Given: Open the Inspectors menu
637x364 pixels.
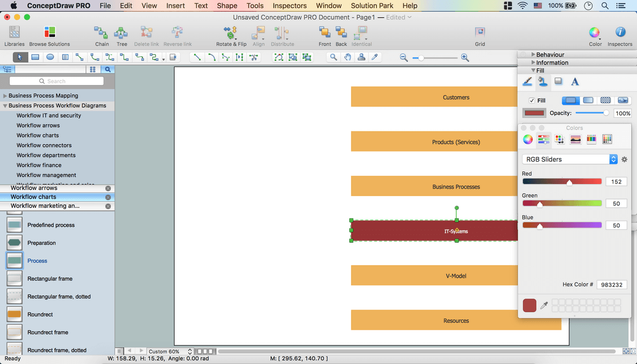Looking at the screenshot, I should click(x=289, y=6).
